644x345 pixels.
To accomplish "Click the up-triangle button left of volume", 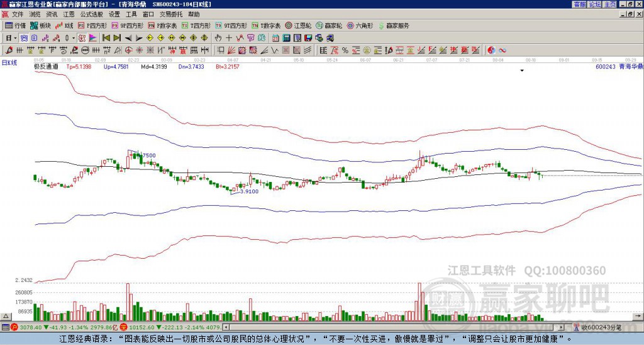I will point(6,316).
